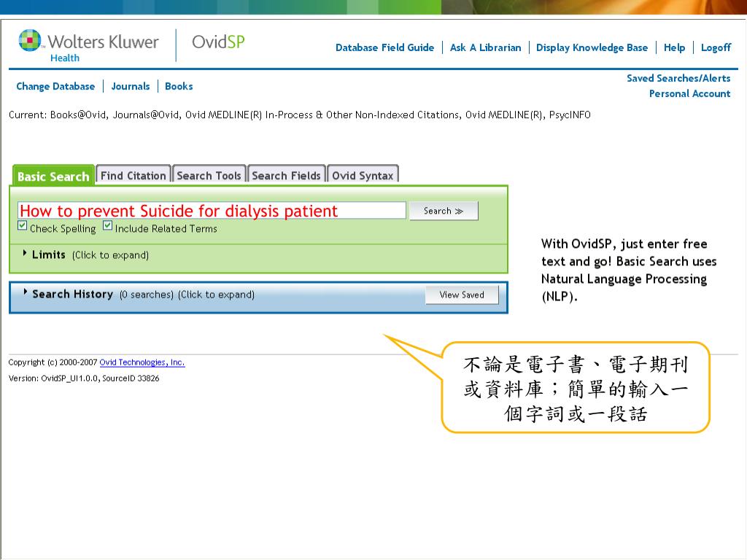Toggle the Include Related Terms checkbox
Viewport: 747px width, 560px height.
coord(108,226)
